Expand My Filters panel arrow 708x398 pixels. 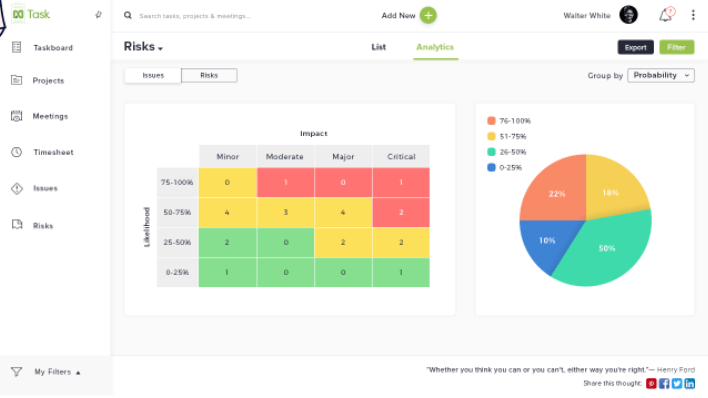click(78, 373)
